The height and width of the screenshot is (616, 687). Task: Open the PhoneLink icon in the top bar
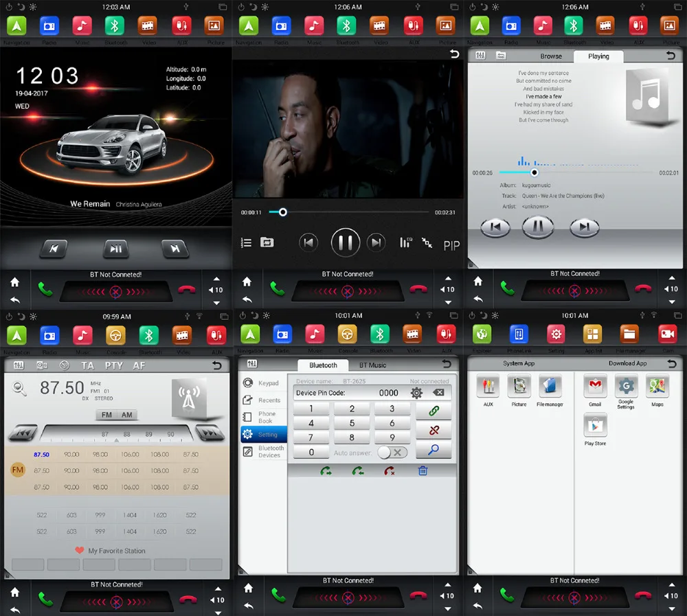(519, 334)
